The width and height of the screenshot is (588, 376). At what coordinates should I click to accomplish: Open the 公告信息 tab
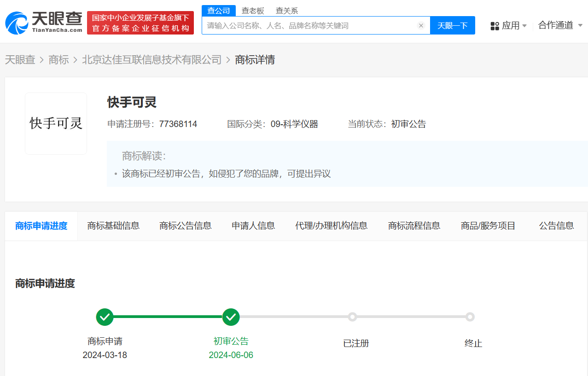tap(556, 226)
